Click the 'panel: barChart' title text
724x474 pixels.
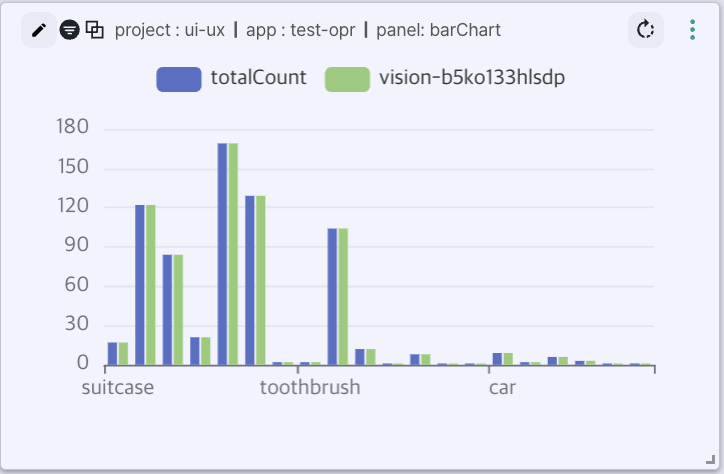[x=439, y=30]
